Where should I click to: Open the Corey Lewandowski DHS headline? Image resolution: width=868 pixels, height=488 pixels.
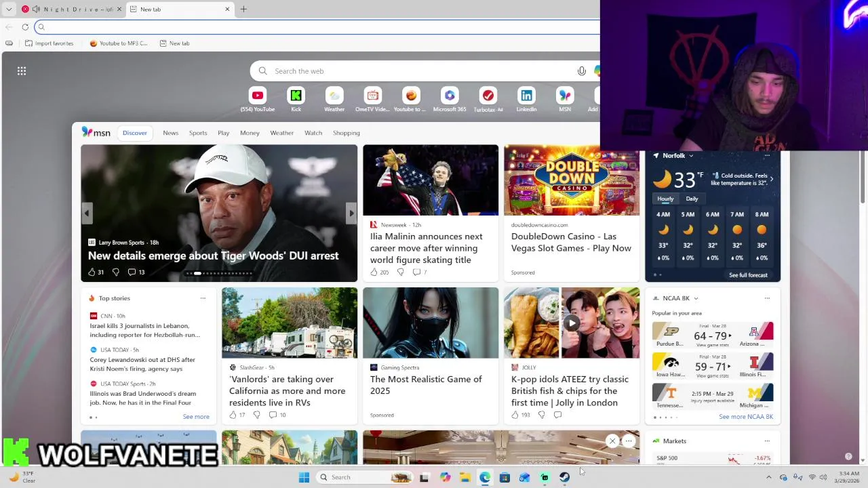(x=142, y=365)
